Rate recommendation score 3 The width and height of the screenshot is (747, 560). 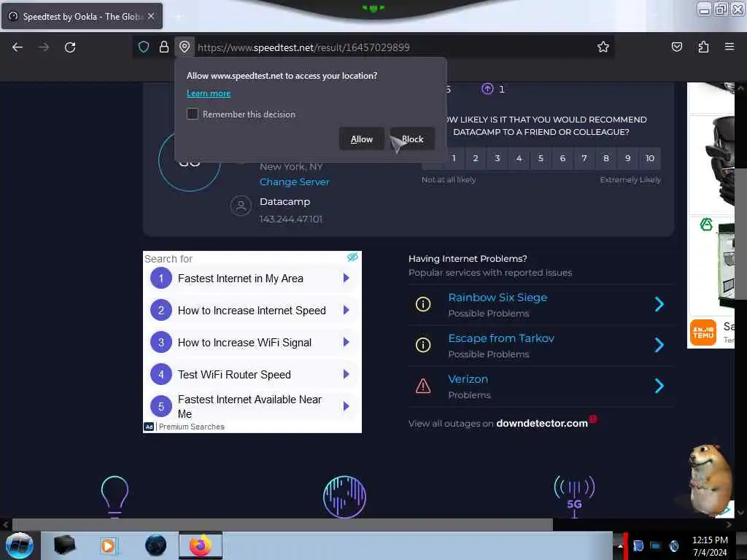click(498, 158)
